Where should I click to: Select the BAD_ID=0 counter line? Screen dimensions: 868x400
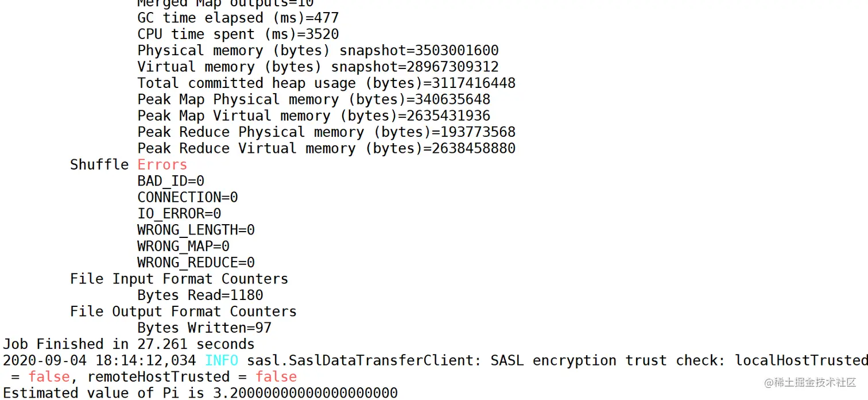(170, 181)
